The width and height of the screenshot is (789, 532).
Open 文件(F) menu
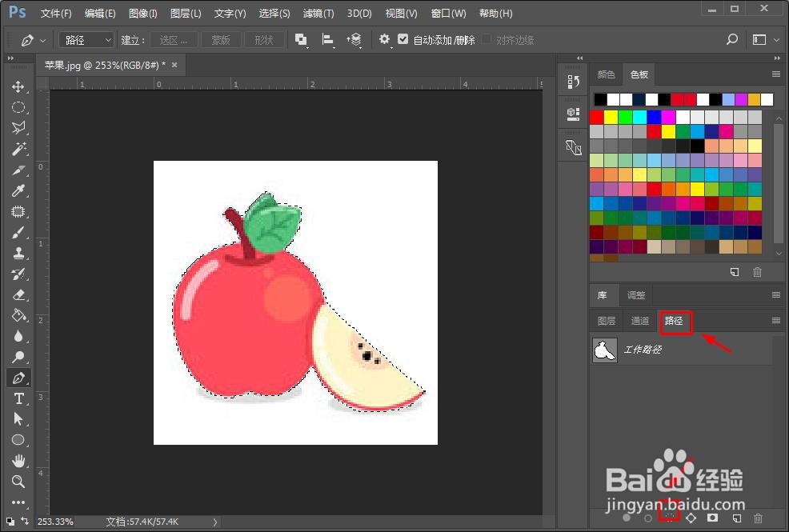tap(56, 13)
